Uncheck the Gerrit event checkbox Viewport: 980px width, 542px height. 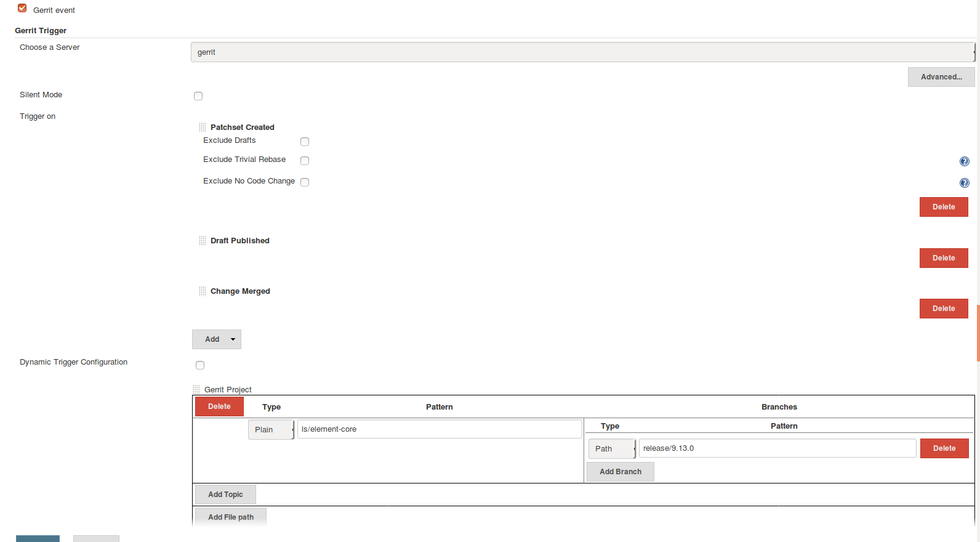[x=22, y=9]
